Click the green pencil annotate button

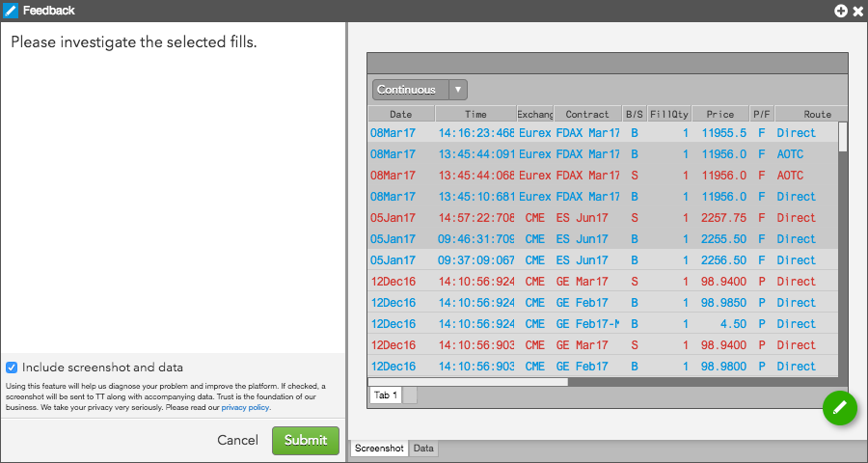[840, 408]
